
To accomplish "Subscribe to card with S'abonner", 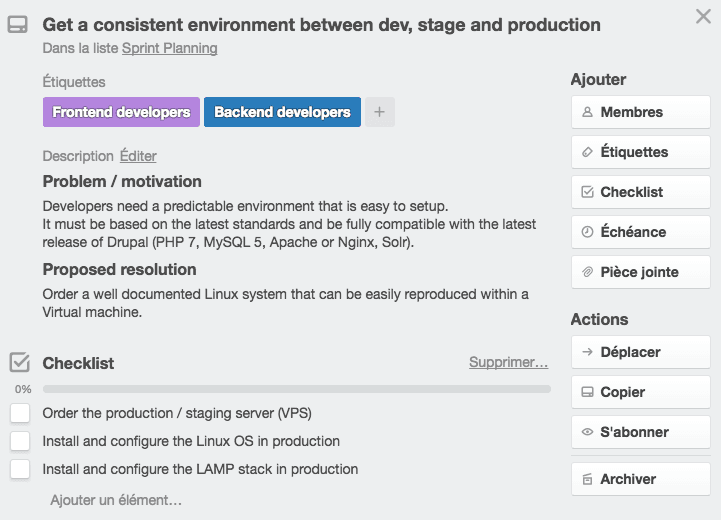I will [640, 432].
